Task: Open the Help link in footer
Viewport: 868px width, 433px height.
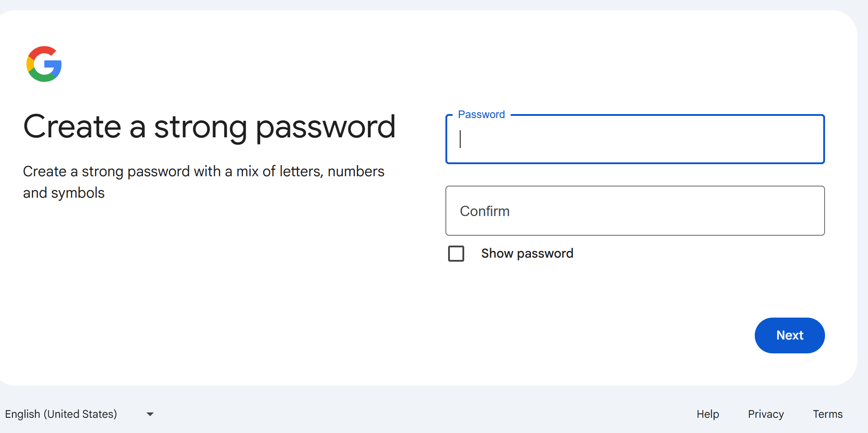Action: click(x=708, y=414)
